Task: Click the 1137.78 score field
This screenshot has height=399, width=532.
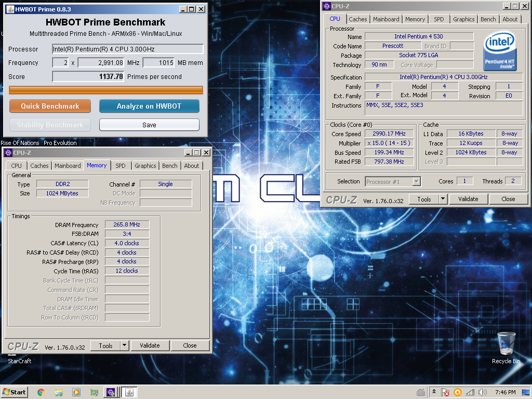Action: coord(88,77)
